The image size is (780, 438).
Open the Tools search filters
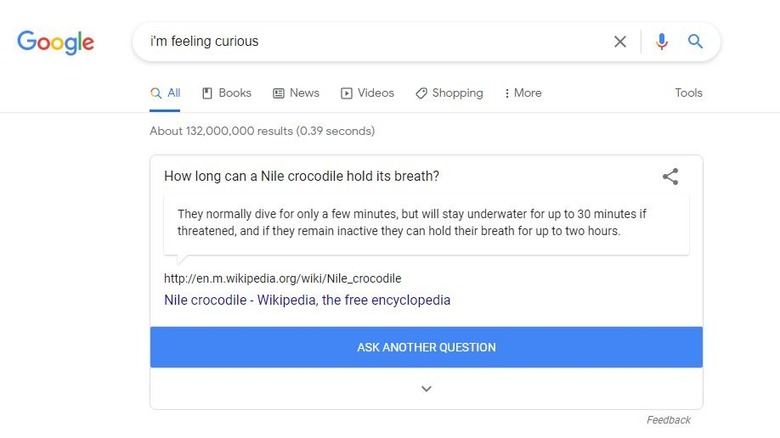click(x=688, y=93)
